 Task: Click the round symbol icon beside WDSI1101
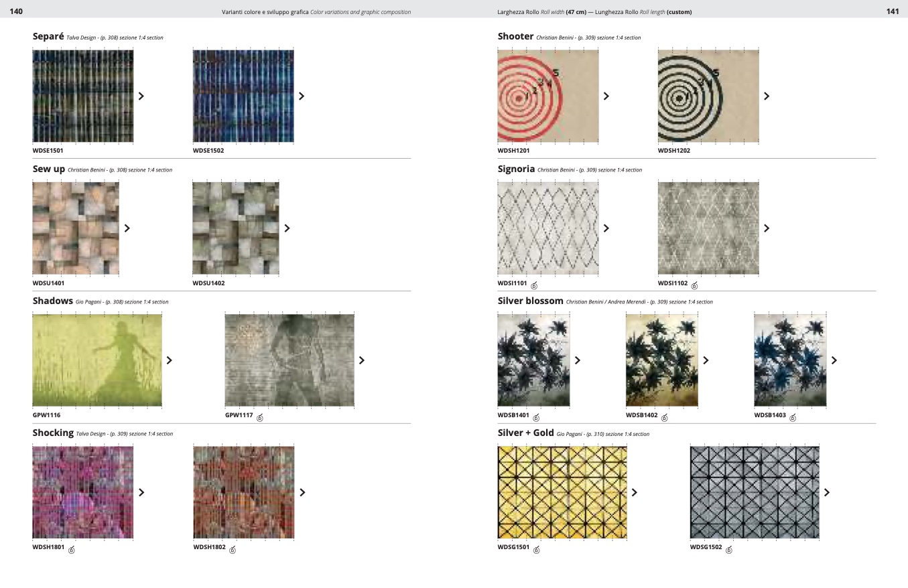pos(534,285)
